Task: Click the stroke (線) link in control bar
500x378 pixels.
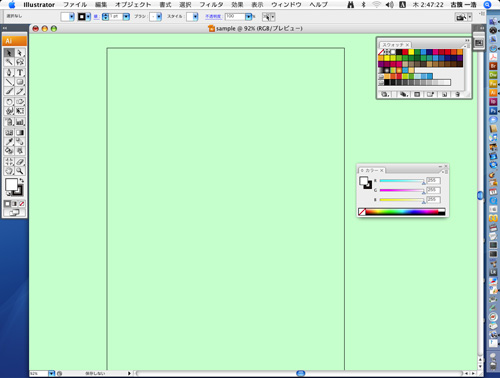Action: pyautogui.click(x=96, y=16)
